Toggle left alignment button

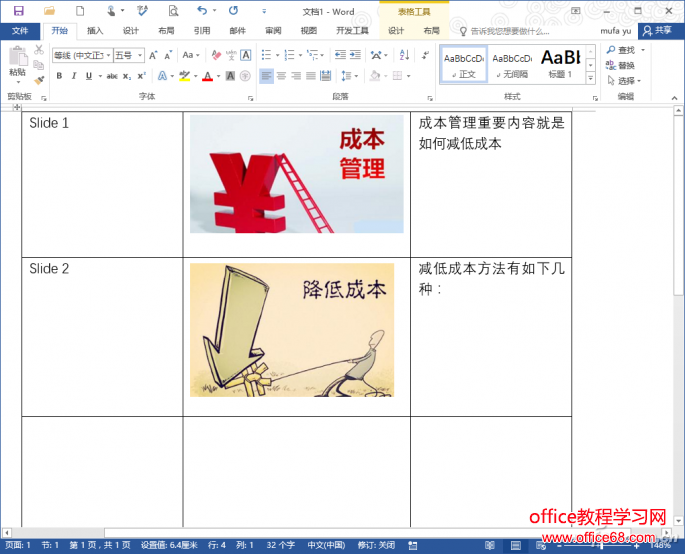(x=266, y=76)
